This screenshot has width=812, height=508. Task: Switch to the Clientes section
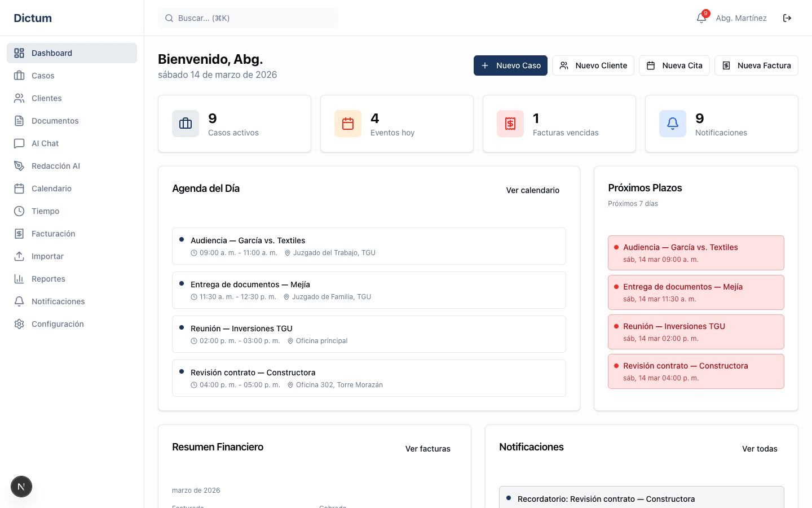[47, 98]
